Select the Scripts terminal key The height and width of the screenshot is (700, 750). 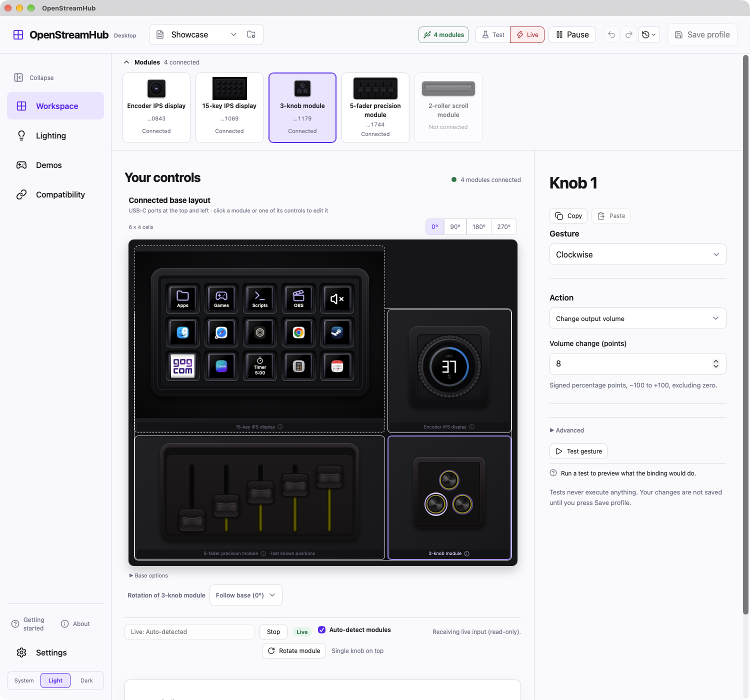(260, 298)
